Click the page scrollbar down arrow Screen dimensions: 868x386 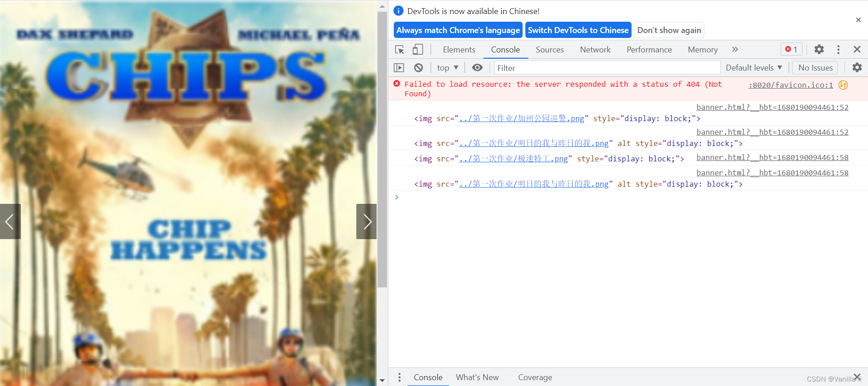click(382, 381)
